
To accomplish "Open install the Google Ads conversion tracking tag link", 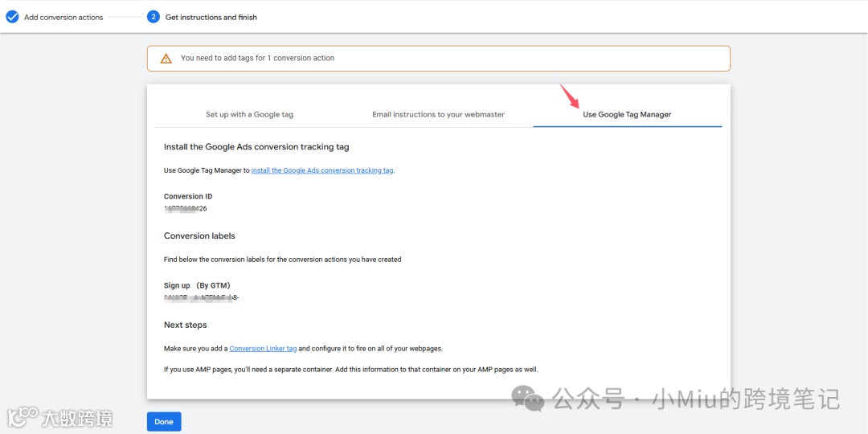I will tap(322, 170).
